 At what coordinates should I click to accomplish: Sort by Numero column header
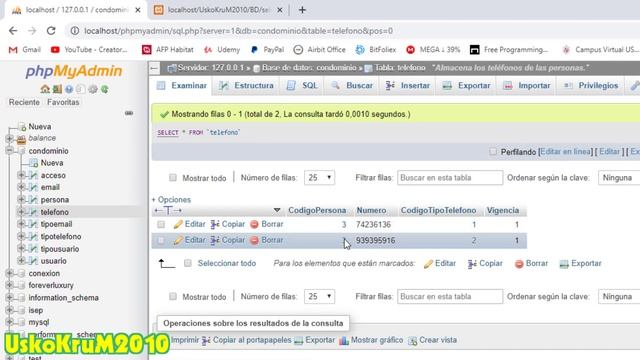371,211
